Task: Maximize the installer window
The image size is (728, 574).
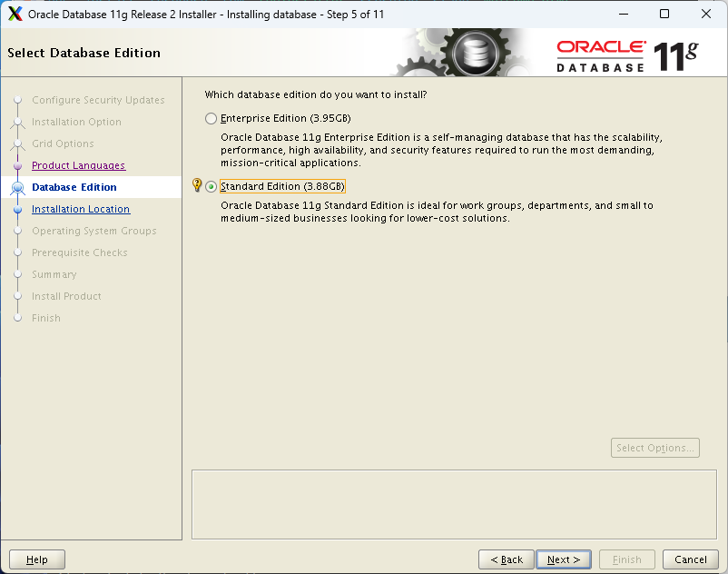Action: (664, 14)
